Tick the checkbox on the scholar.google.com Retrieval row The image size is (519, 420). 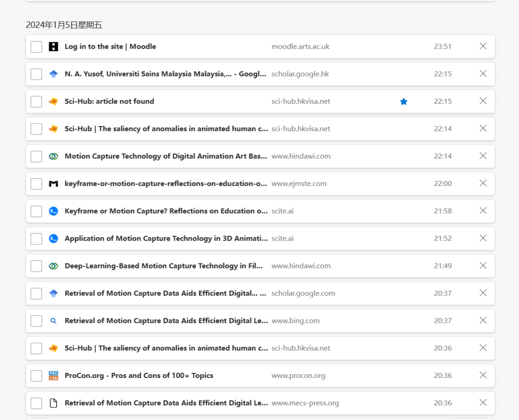(x=36, y=293)
